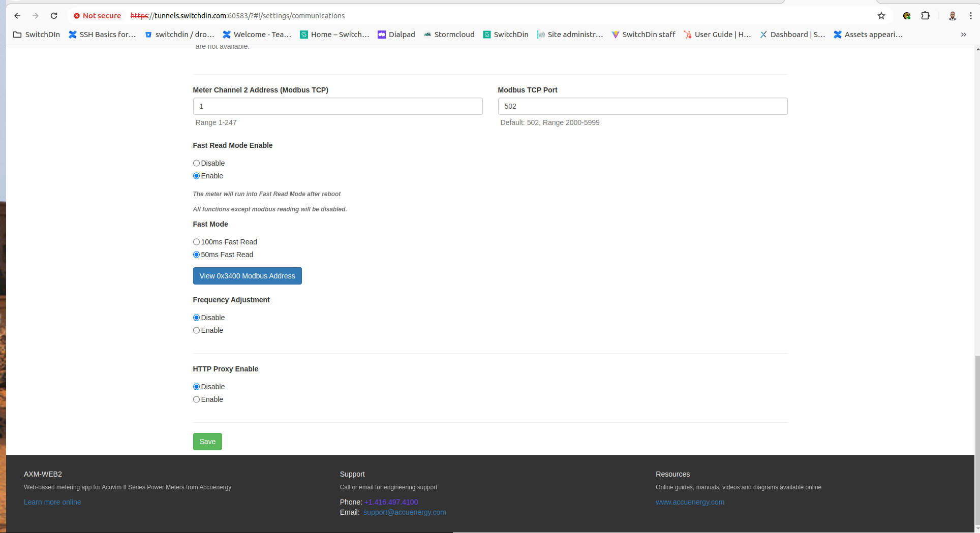
Task: Open Chrome's three-dot menu
Action: click(971, 16)
